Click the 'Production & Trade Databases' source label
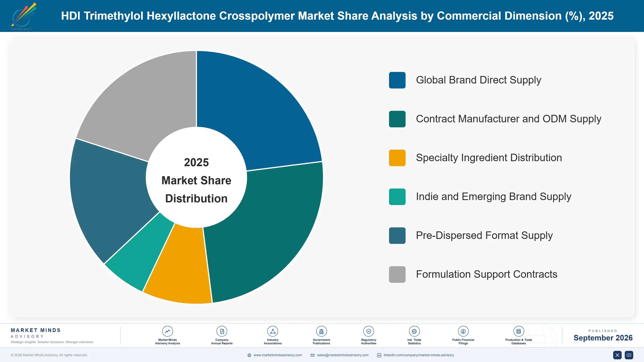644x362 pixels. (518, 342)
